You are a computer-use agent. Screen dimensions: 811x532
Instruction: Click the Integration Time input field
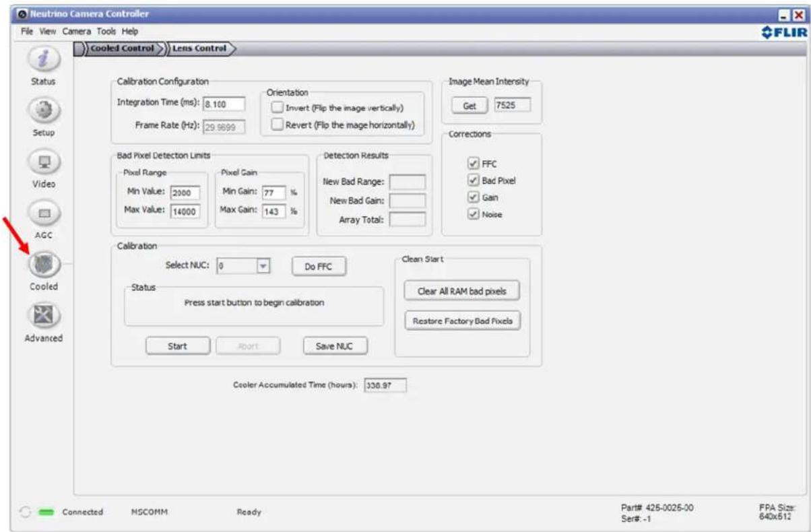tap(223, 104)
